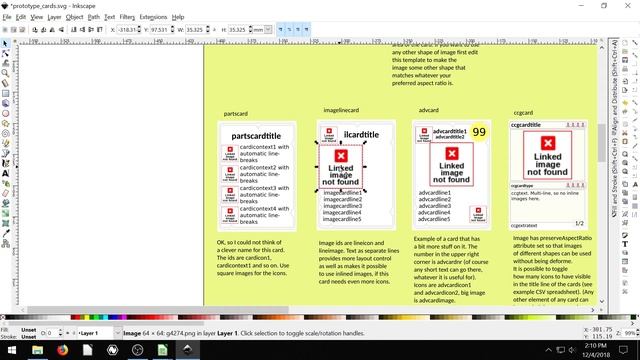Step the opacity O spinner
Screen dimensions: 640x360
60,333
